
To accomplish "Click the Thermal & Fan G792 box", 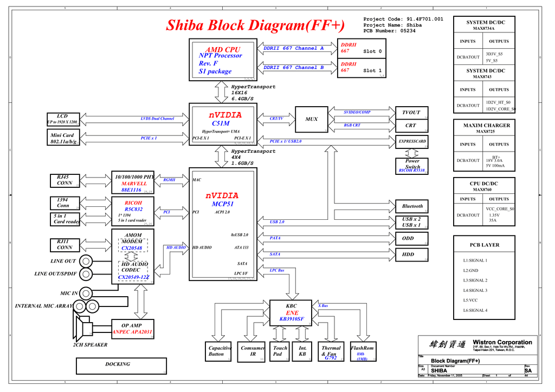I will point(331,351).
